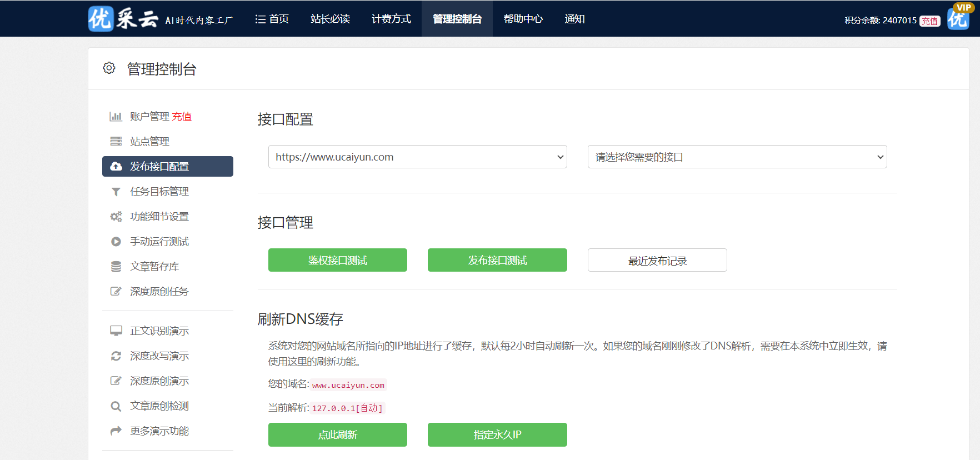This screenshot has height=460, width=980.
Task: Click the VIP 优 avatar icon
Action: [958, 18]
